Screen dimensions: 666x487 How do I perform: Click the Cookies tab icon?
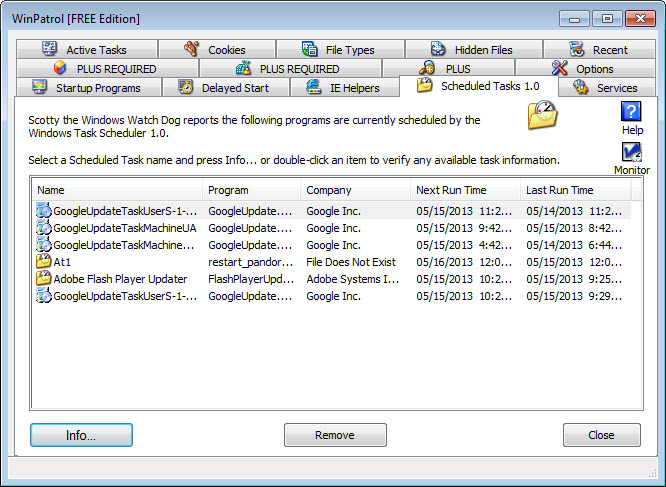192,48
